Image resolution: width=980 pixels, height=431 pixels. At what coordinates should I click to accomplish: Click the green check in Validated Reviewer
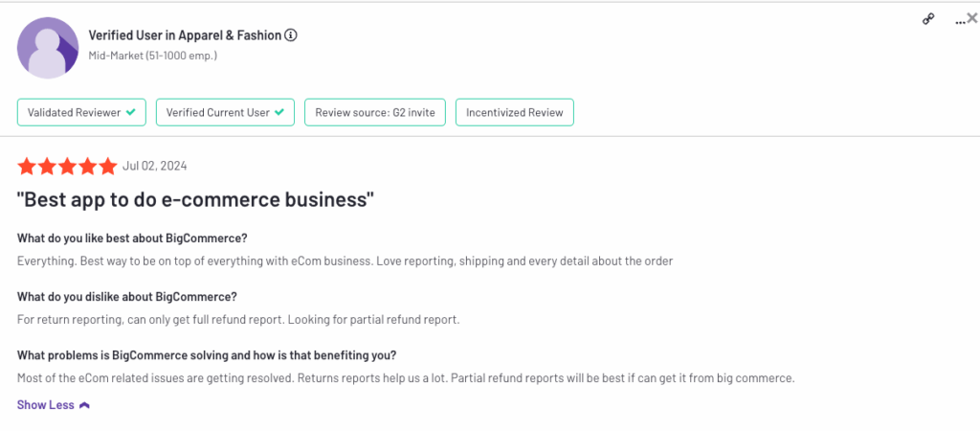pyautogui.click(x=130, y=113)
